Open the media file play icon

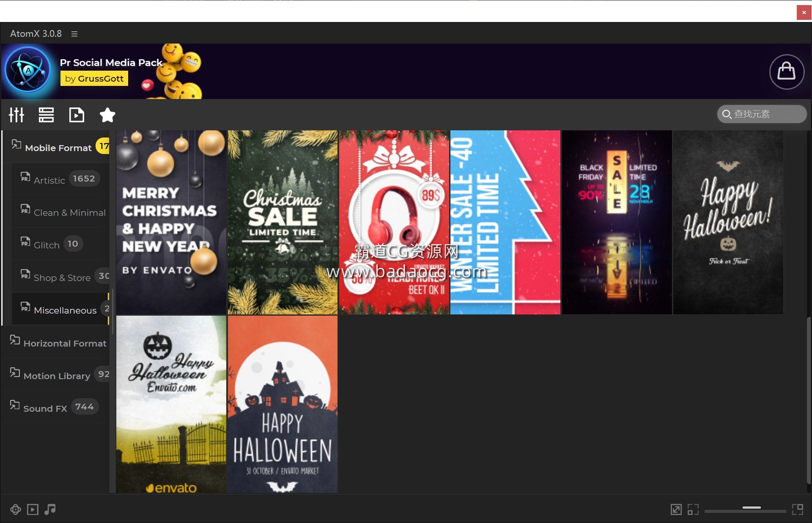click(x=77, y=115)
